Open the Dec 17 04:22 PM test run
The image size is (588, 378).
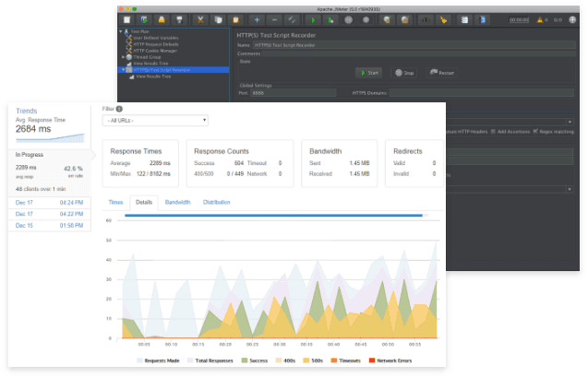point(50,214)
